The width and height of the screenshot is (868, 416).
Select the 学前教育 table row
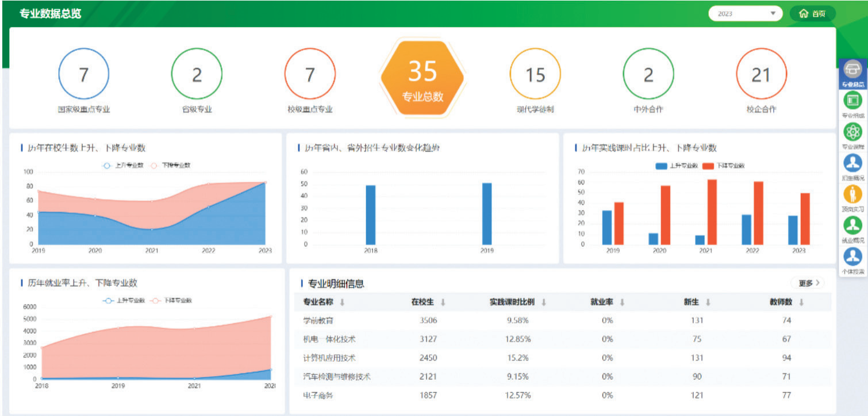click(x=563, y=320)
